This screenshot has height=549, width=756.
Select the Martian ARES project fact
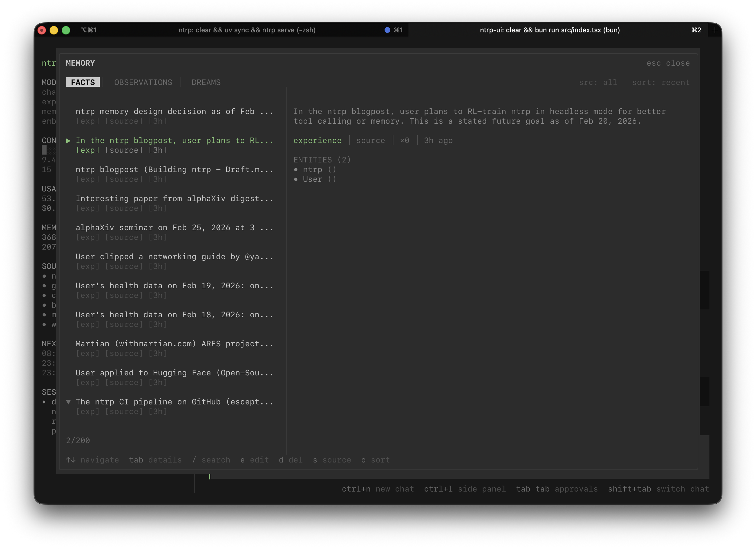(174, 344)
